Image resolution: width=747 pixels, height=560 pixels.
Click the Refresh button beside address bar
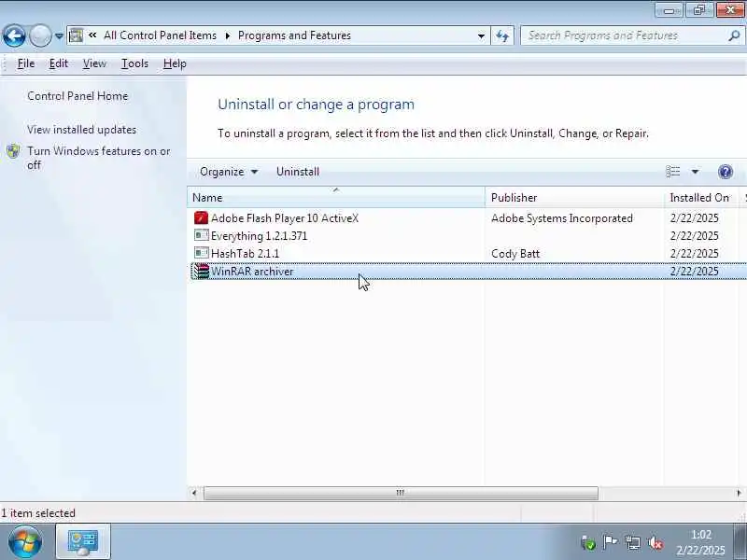[x=502, y=35]
